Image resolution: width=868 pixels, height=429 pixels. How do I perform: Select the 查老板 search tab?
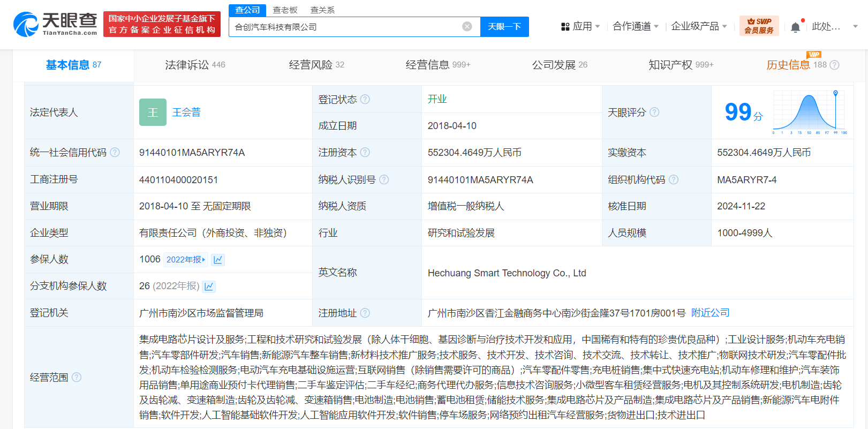tap(285, 10)
